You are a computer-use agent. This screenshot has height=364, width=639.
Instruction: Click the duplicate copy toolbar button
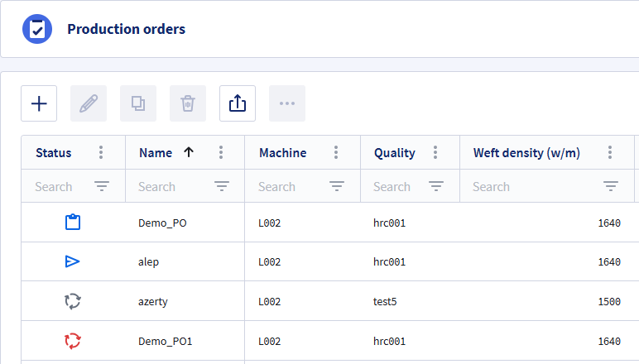(x=138, y=103)
